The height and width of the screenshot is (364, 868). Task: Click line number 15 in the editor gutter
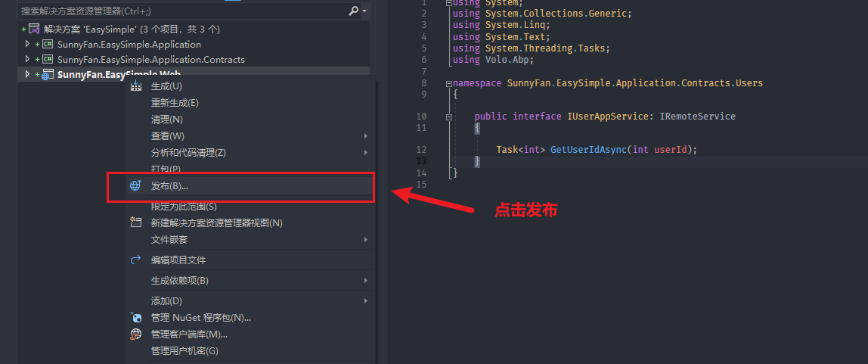point(420,184)
